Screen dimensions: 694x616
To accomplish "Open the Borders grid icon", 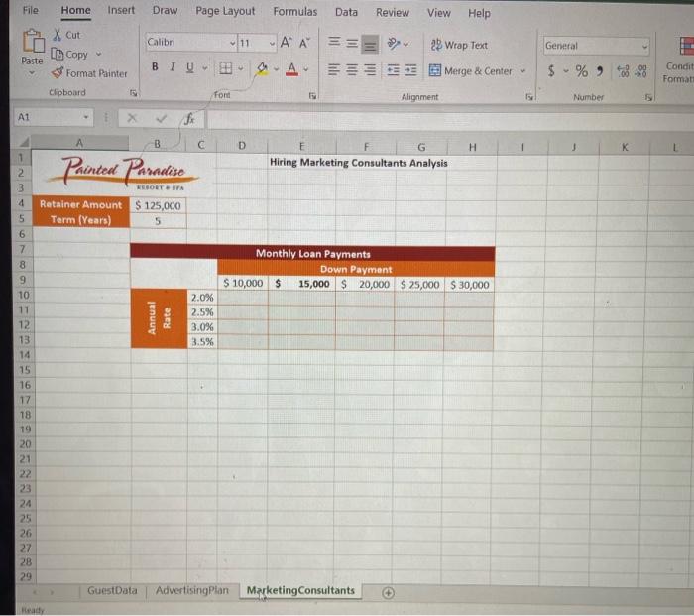I will click(226, 68).
